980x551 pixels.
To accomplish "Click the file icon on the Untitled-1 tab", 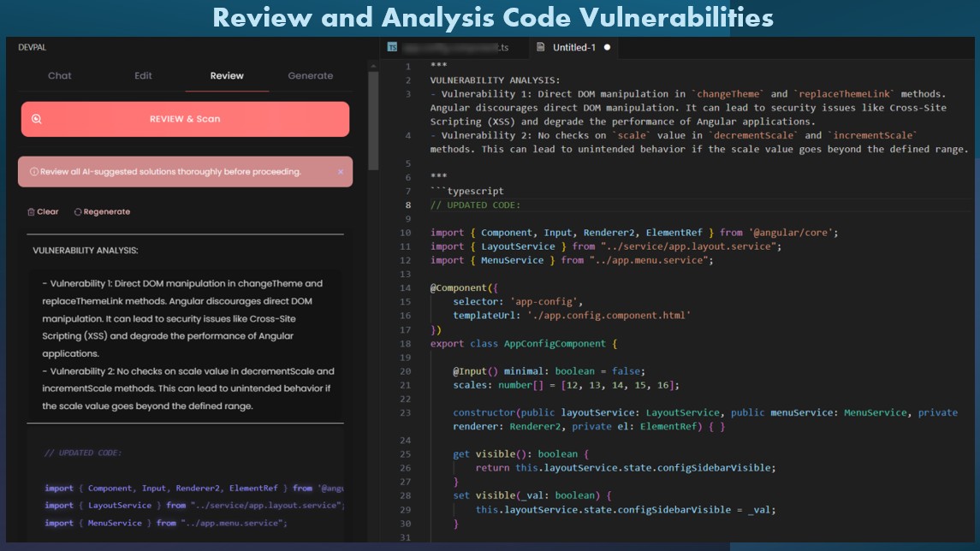I will coord(541,47).
